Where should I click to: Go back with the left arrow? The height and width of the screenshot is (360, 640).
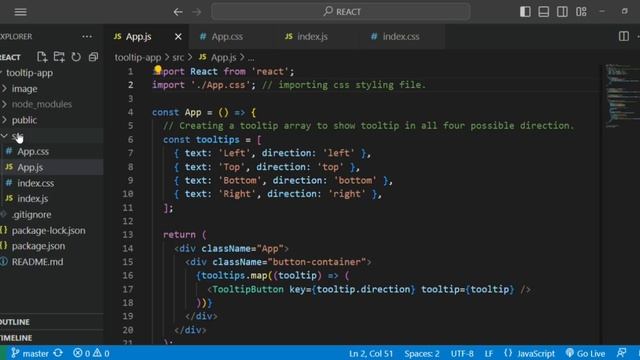click(178, 12)
